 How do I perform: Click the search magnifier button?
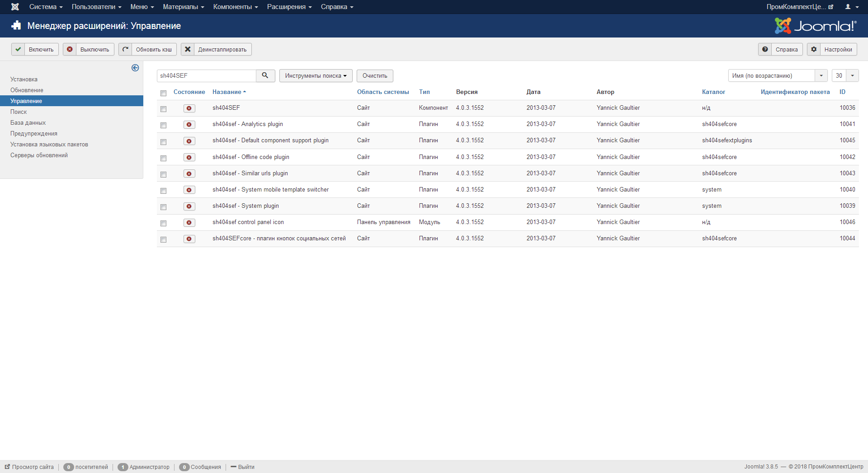pos(265,75)
